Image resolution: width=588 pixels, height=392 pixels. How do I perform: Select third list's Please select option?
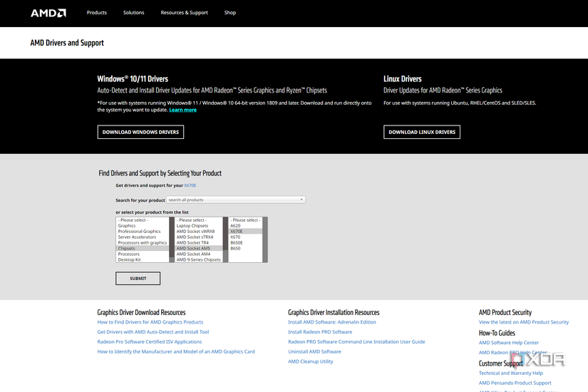click(245, 220)
